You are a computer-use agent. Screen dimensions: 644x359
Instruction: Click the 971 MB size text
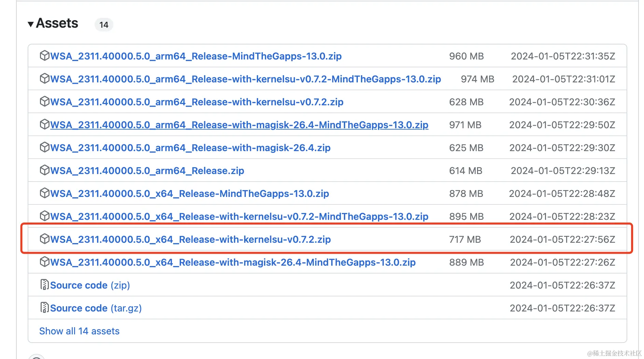[x=465, y=125]
